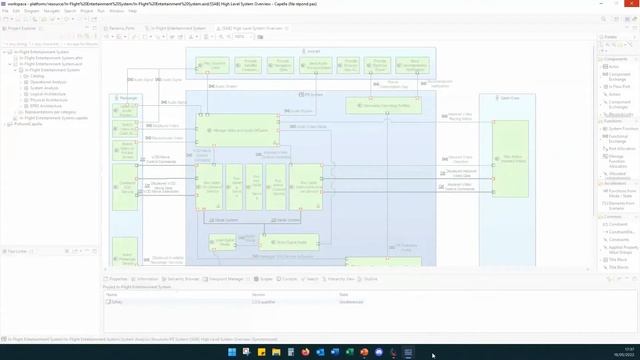
Task: Open the Project menu
Action: coord(86,11)
